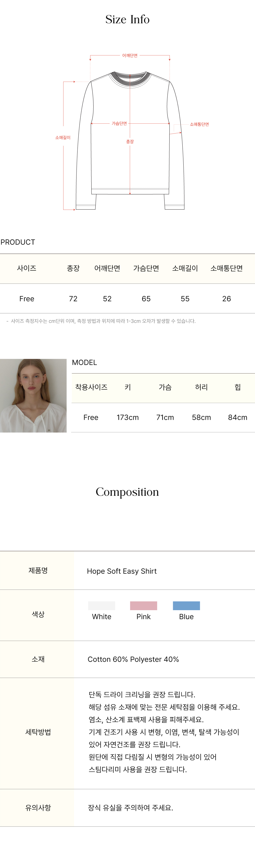Choose the Blue color swatch

(186, 606)
